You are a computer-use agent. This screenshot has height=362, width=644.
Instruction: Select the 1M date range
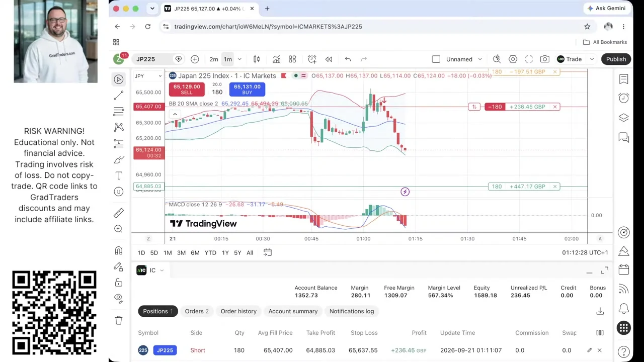168,252
